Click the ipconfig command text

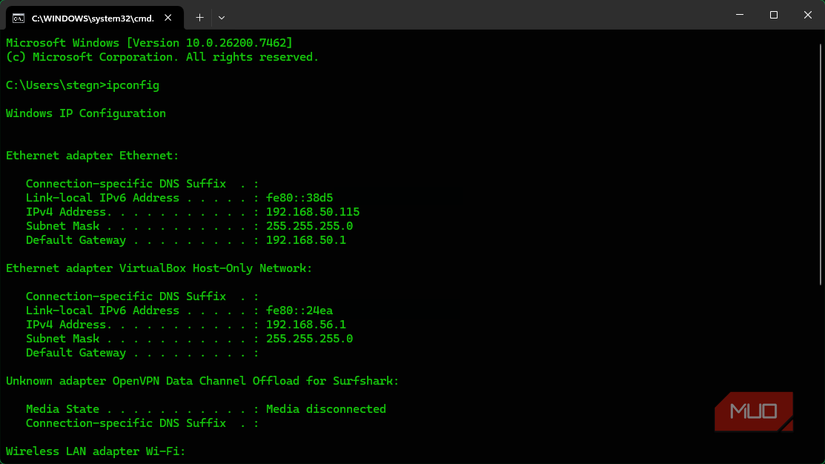tap(133, 85)
